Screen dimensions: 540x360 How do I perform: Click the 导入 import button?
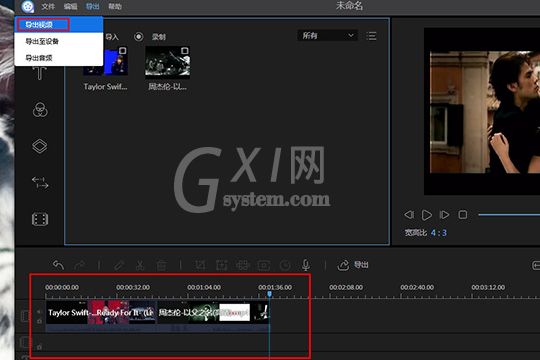pos(112,37)
